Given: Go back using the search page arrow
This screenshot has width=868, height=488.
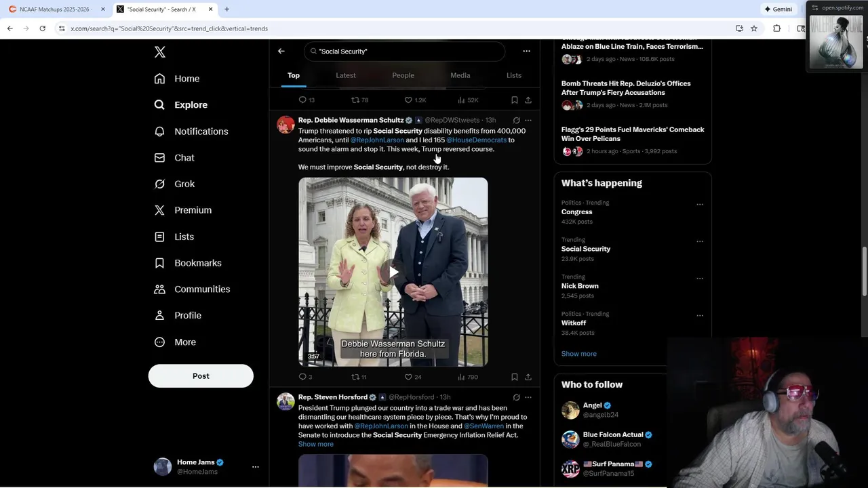Looking at the screenshot, I should tap(281, 51).
